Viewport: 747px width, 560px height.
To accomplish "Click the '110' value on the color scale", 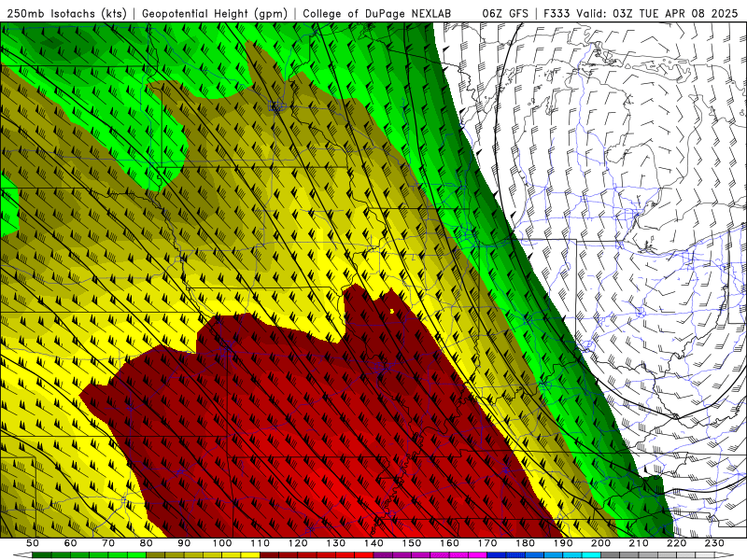I will (x=261, y=543).
